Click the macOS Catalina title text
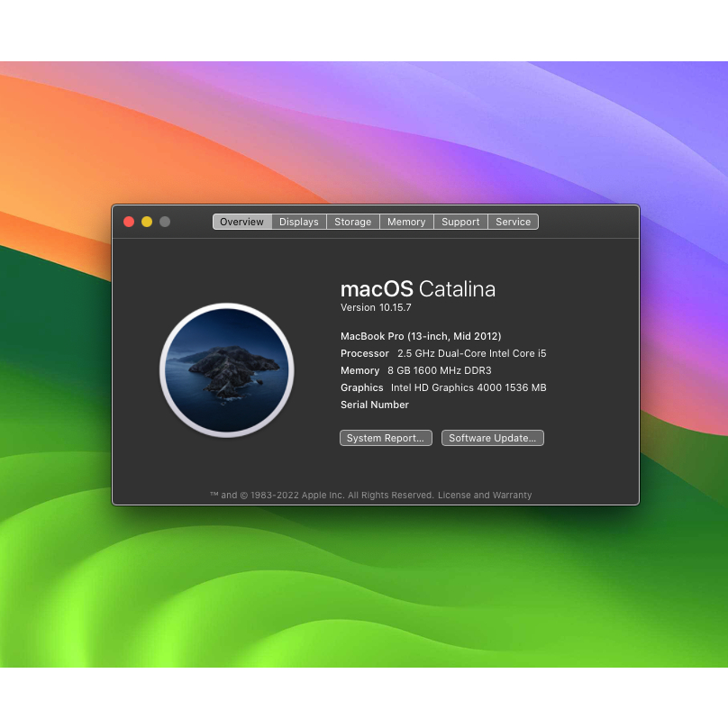 point(417,289)
